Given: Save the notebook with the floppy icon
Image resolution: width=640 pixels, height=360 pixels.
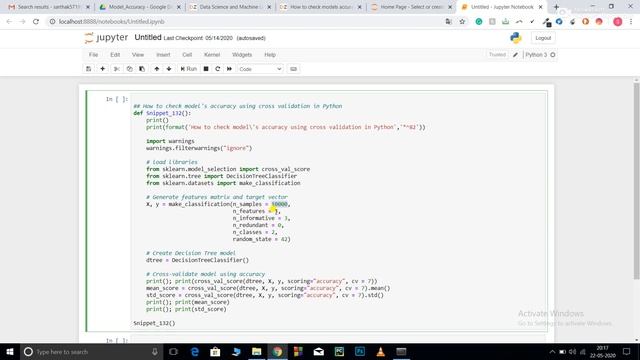Looking at the screenshot, I should coord(89,69).
